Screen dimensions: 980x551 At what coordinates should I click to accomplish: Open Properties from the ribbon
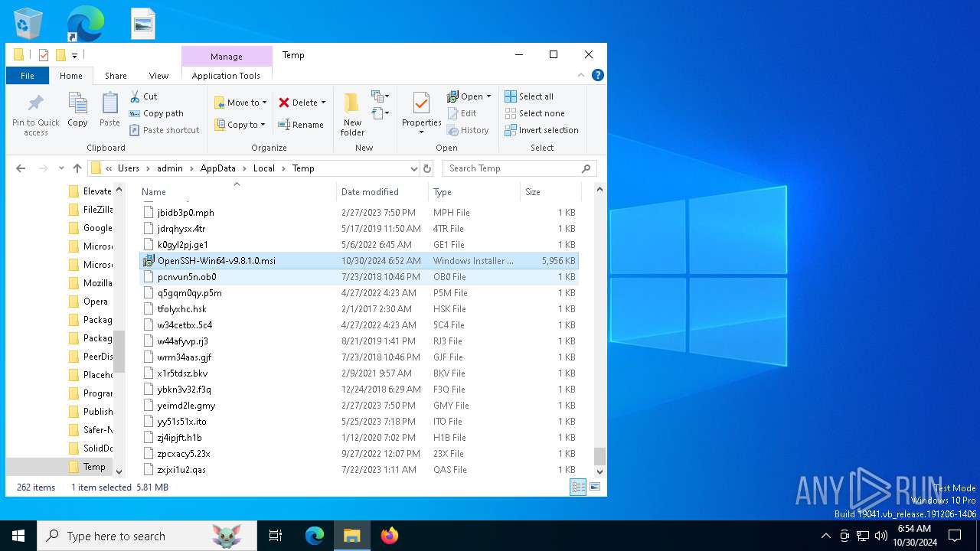coord(422,113)
